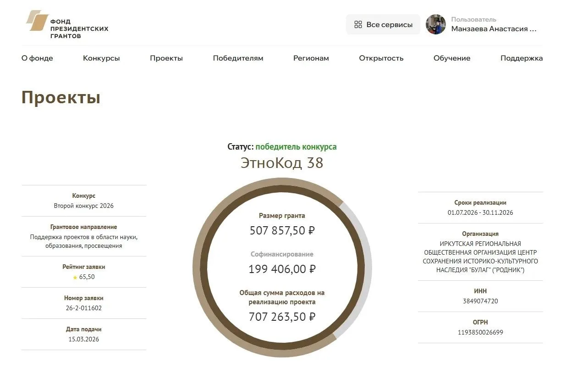The height and width of the screenshot is (385, 588).
Task: Click the yellow rating star icon
Action: 75,278
